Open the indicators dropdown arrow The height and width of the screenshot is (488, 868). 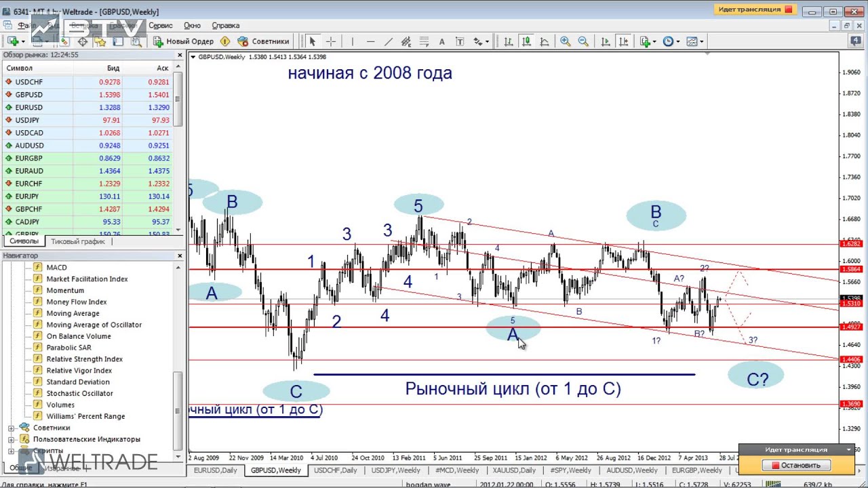654,41
